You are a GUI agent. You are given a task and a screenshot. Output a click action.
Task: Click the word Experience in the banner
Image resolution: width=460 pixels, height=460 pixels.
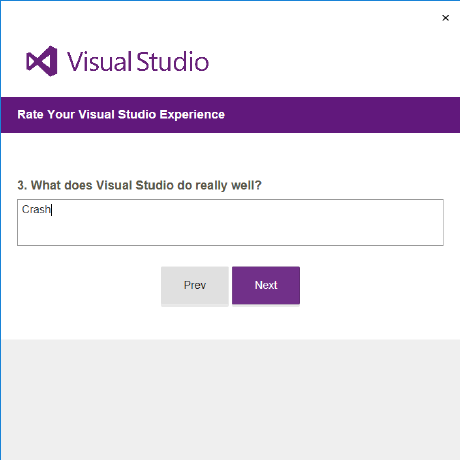(x=192, y=115)
